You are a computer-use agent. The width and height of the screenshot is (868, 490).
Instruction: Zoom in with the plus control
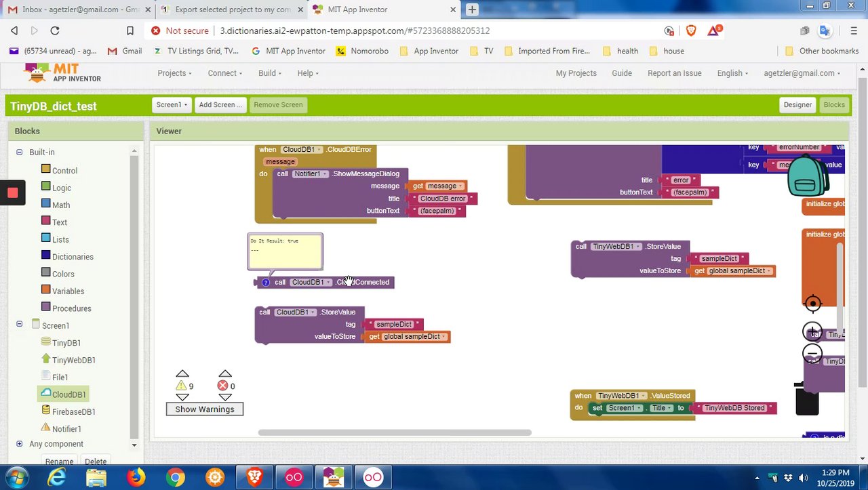pyautogui.click(x=812, y=331)
